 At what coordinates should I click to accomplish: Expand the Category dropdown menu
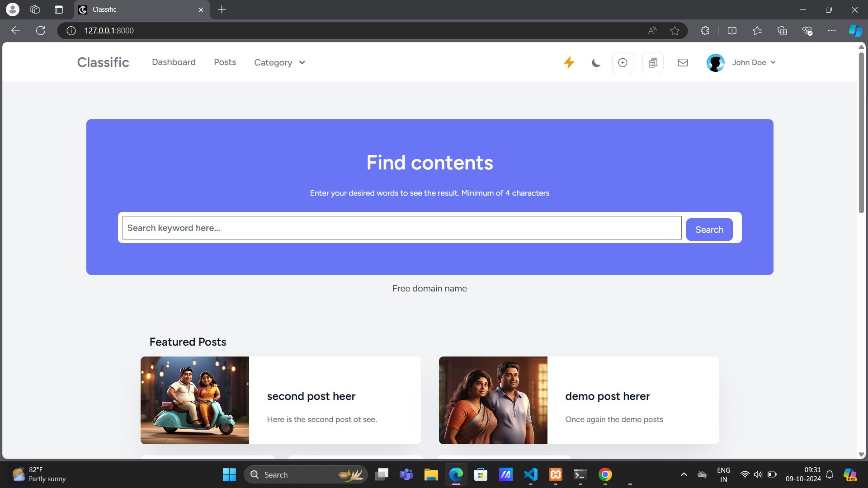[x=279, y=62]
